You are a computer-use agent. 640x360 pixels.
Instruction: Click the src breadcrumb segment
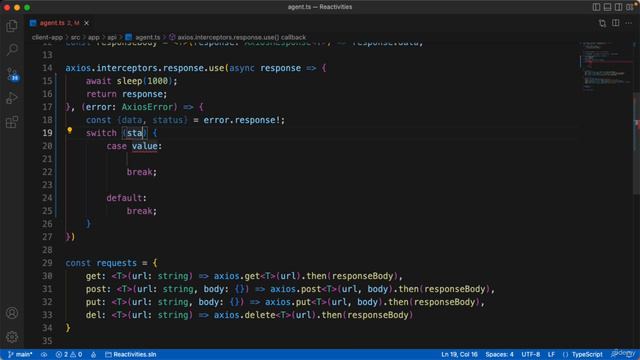pos(76,37)
